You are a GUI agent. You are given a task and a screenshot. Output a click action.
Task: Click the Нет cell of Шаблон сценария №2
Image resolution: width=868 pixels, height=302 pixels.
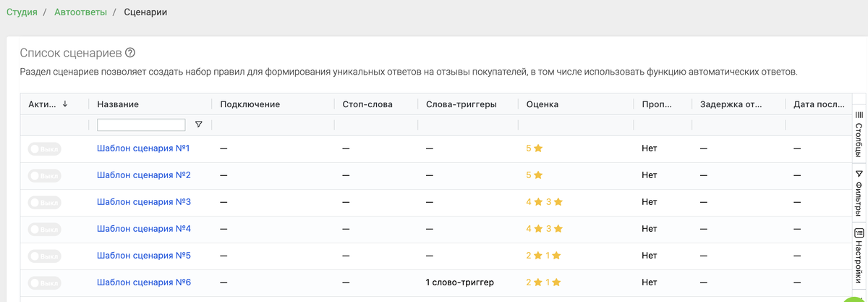coord(649,175)
